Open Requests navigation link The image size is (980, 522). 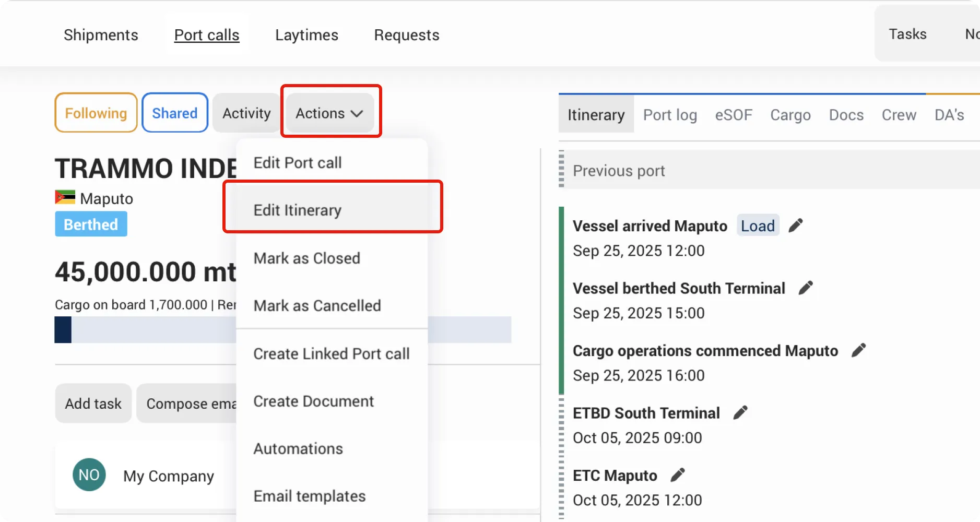coord(407,35)
